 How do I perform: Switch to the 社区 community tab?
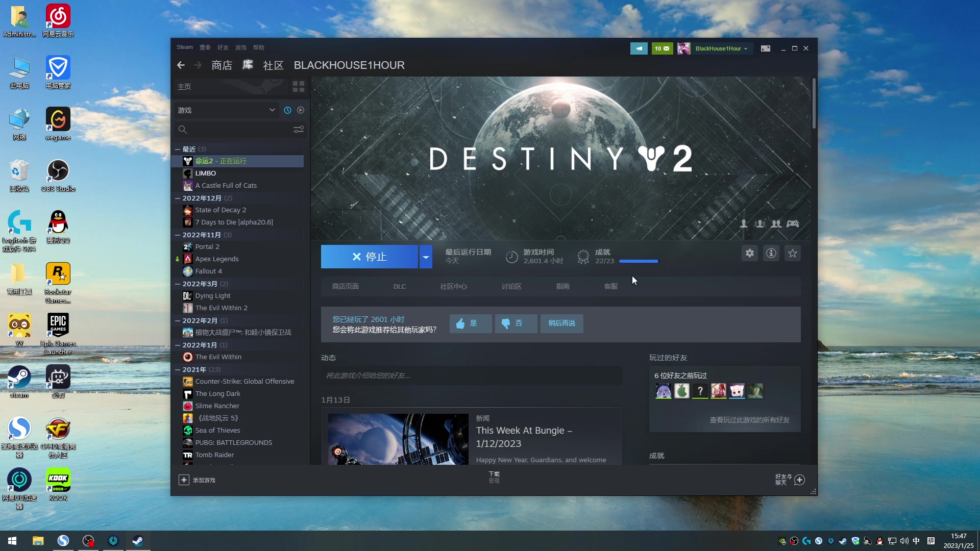point(273,65)
